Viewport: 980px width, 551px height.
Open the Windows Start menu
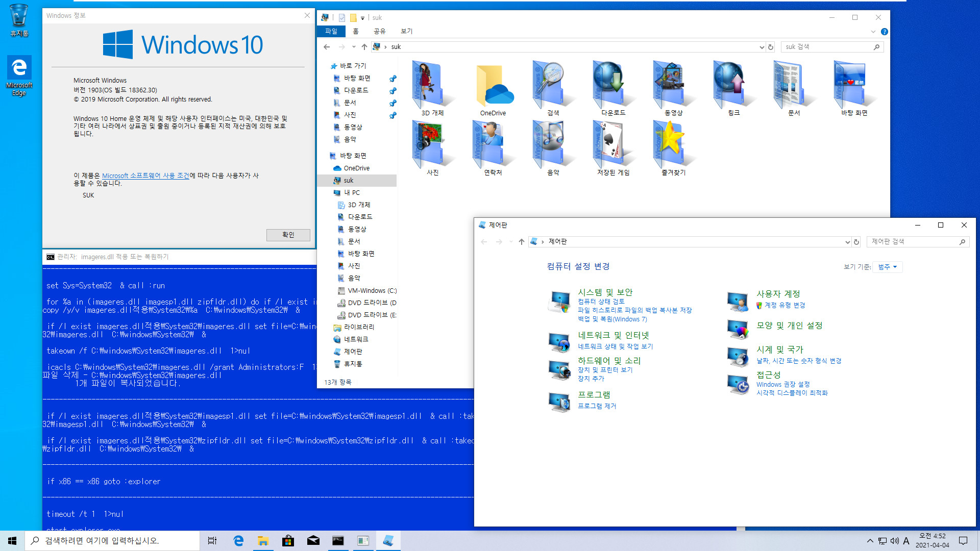pos(12,541)
